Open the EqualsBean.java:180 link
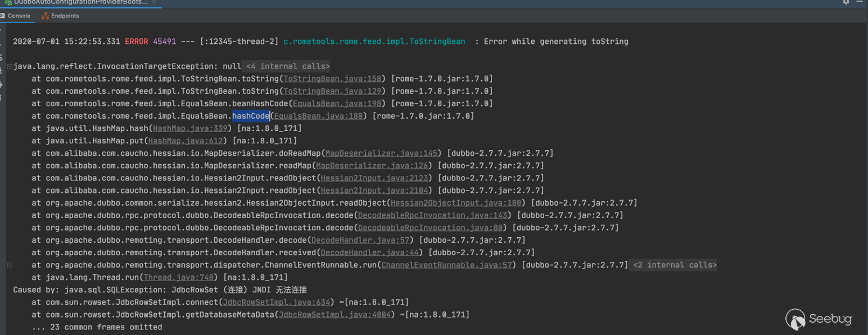The height and width of the screenshot is (335, 868). [318, 116]
